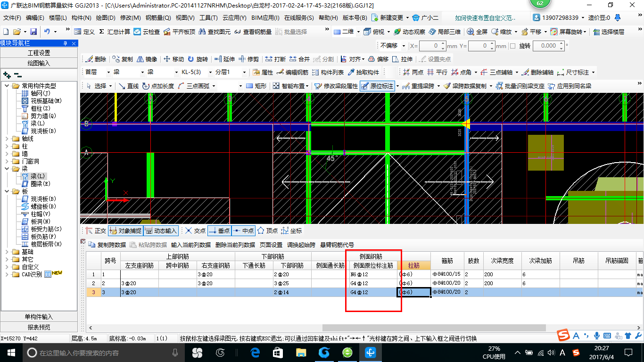Screen dimensions: 644x362
Task: Toggle 顶点 vertex snap
Action: click(267, 230)
